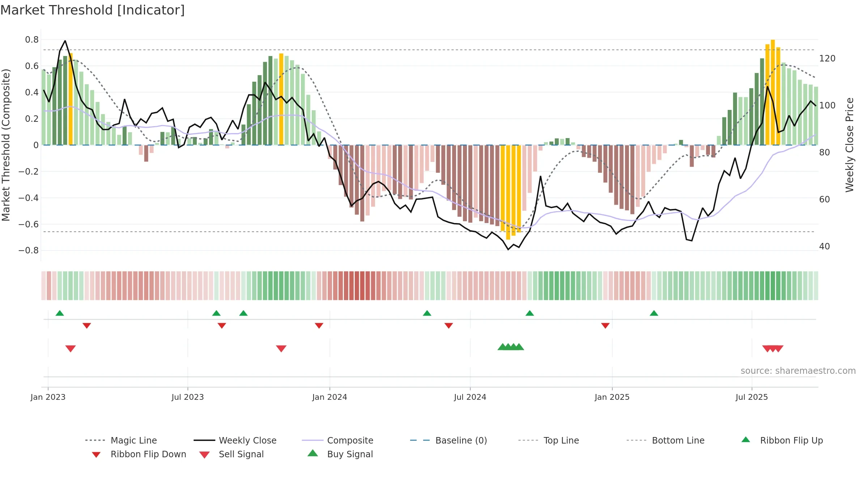Click the Jul 2024 x-axis label
The image size is (868, 488).
(x=470, y=397)
